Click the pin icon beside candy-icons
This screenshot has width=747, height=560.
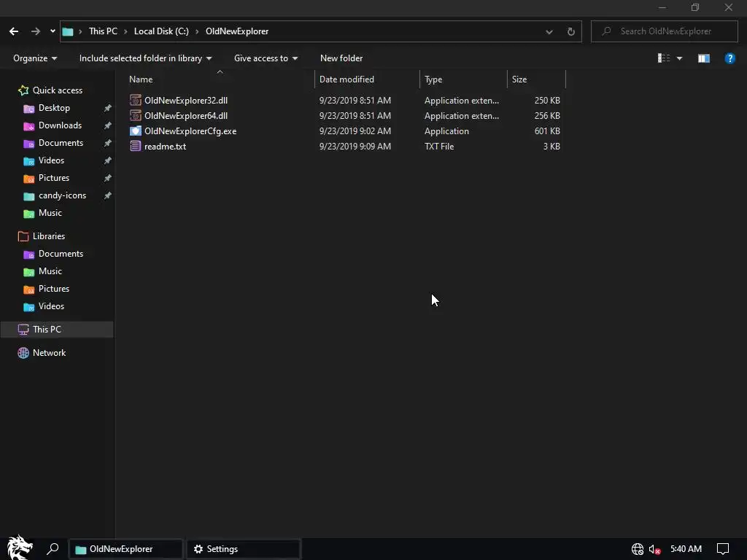pos(108,195)
